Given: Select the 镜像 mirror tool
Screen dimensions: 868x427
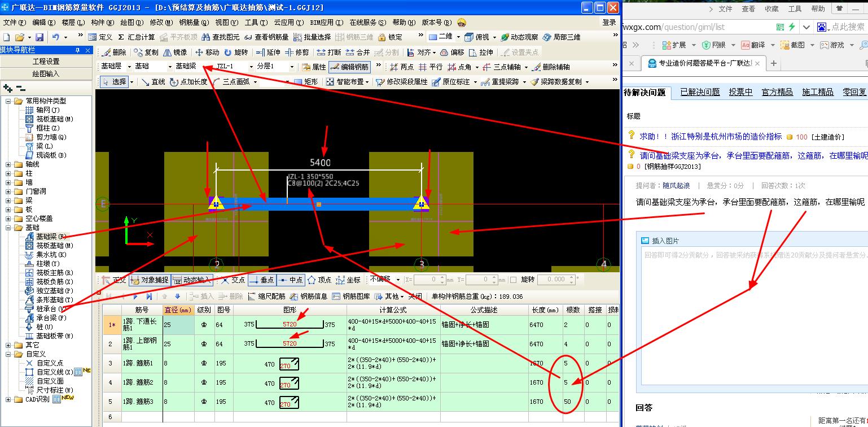Looking at the screenshot, I should (175, 52).
